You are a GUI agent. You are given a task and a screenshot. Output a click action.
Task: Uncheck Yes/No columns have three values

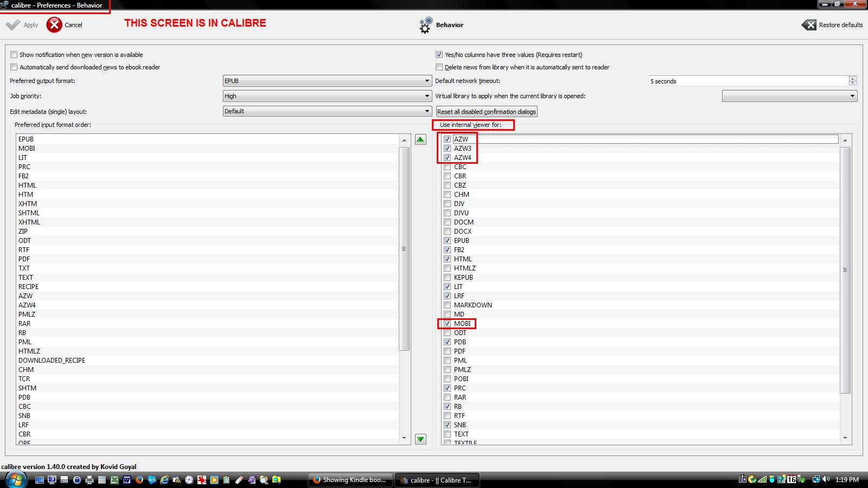click(x=439, y=55)
